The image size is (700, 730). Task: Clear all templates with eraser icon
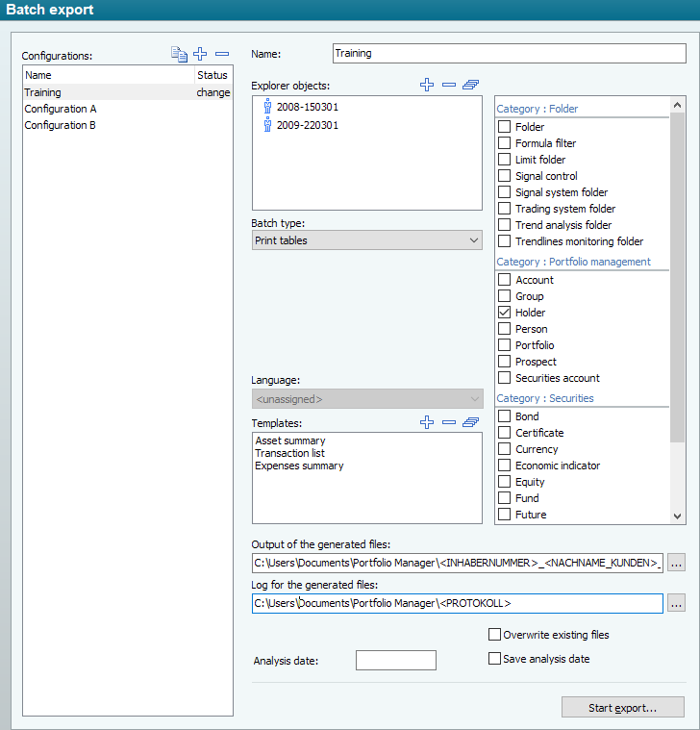(470, 422)
